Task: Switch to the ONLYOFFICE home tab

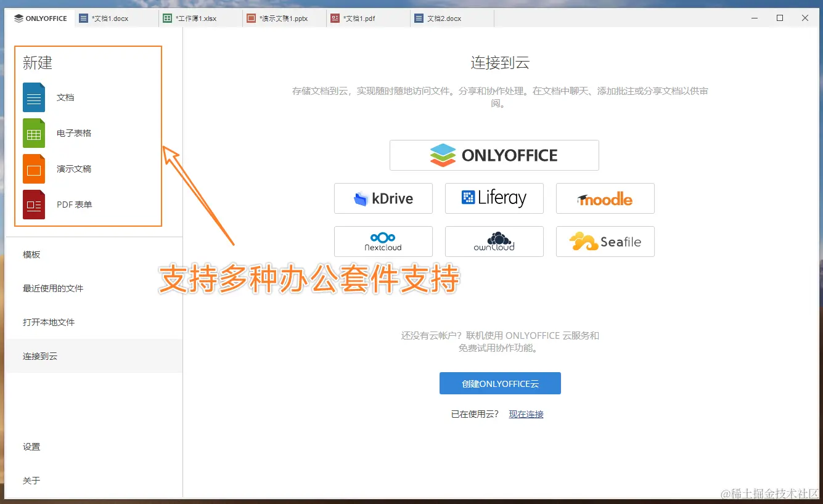Action: pyautogui.click(x=41, y=18)
